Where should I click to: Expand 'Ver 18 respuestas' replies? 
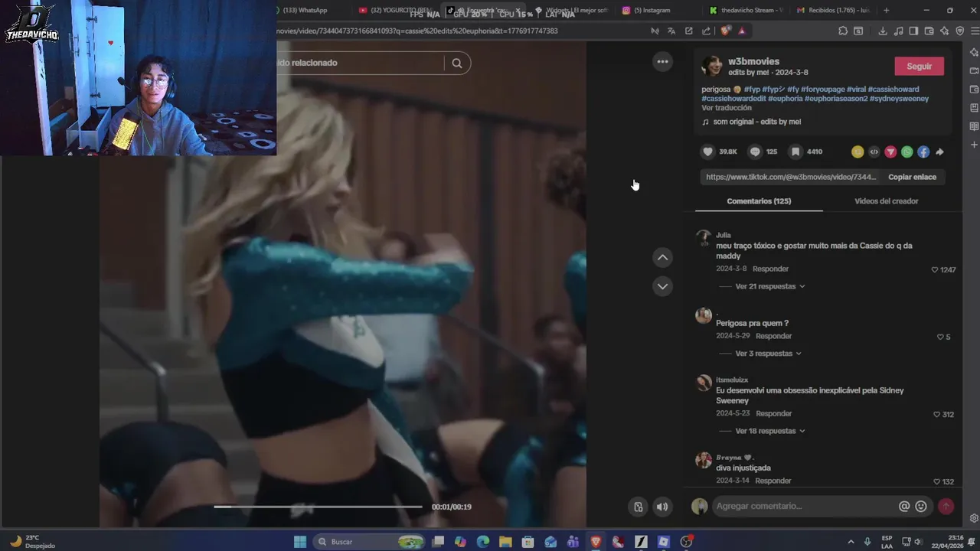click(x=770, y=431)
